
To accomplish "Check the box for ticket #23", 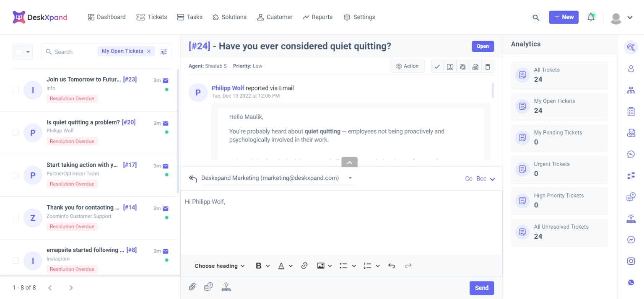I will (x=16, y=90).
